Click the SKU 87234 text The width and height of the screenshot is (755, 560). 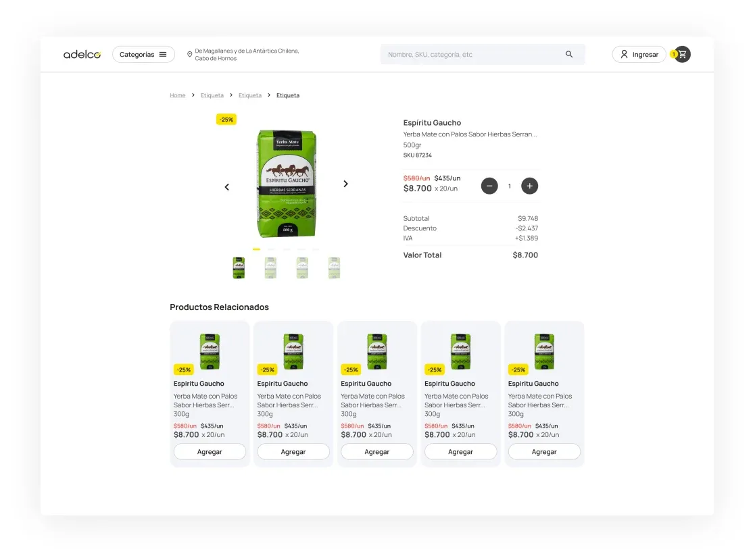point(418,155)
